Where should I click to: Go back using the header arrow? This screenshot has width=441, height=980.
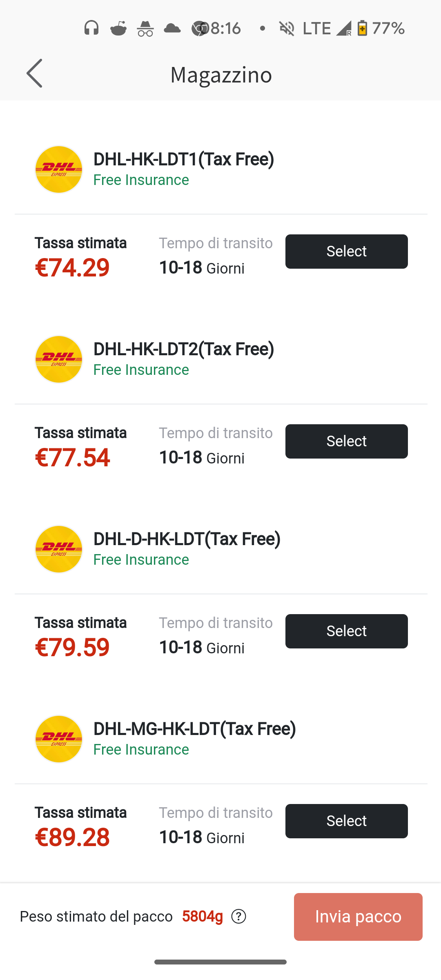pyautogui.click(x=34, y=73)
